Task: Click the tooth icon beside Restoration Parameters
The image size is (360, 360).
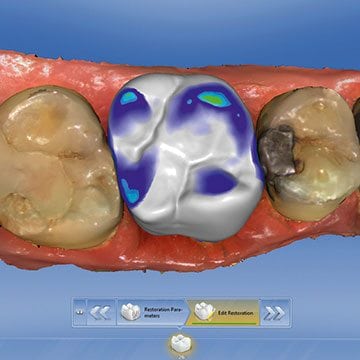Action: click(x=131, y=312)
